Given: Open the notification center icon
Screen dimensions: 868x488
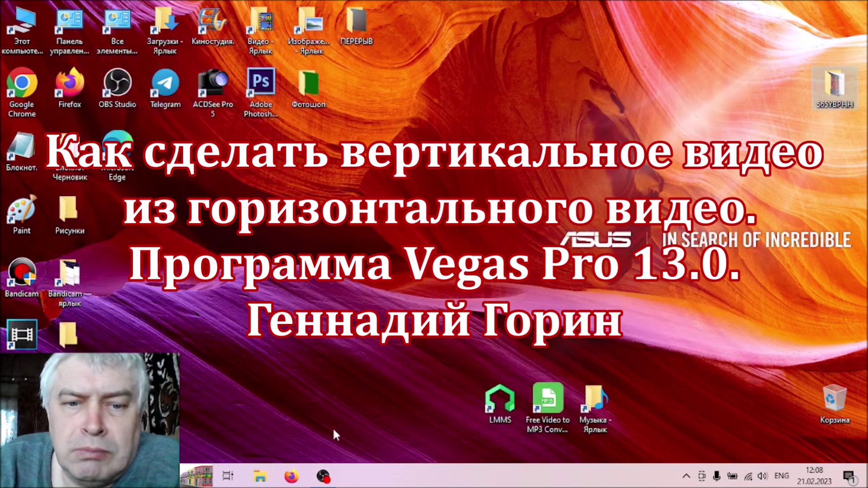Looking at the screenshot, I should [x=849, y=476].
